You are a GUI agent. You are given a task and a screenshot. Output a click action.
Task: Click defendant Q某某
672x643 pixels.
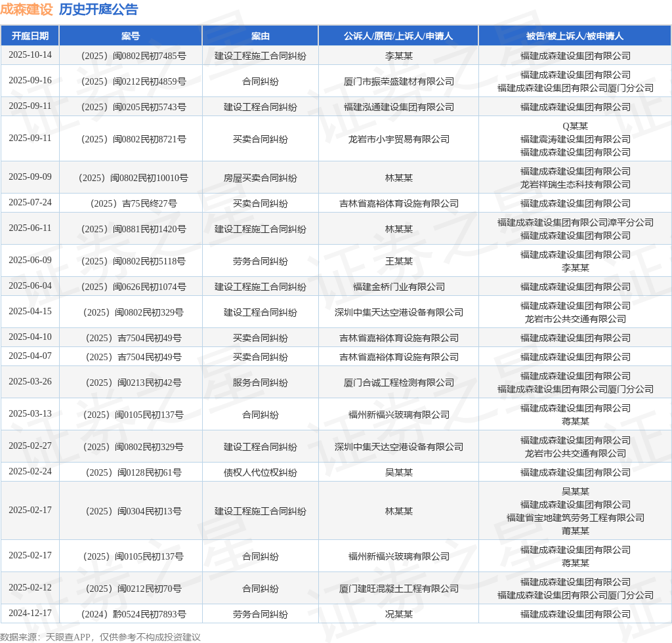[x=575, y=126]
